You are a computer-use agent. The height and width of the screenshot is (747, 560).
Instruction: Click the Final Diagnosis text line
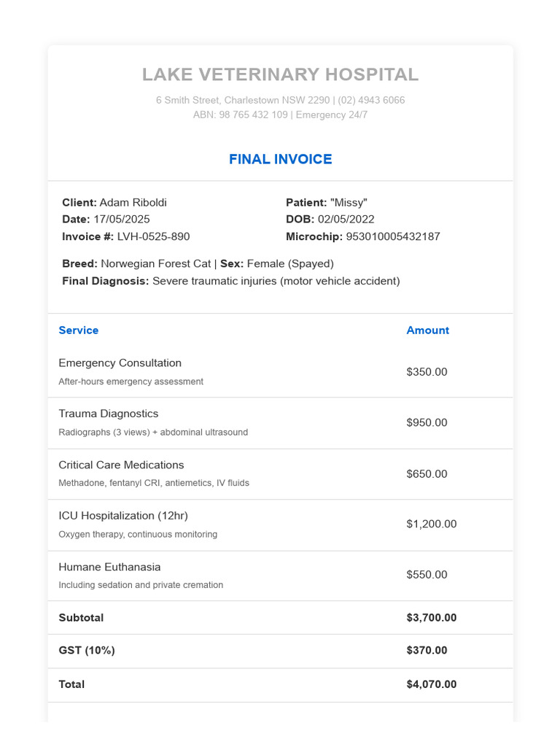(x=231, y=281)
